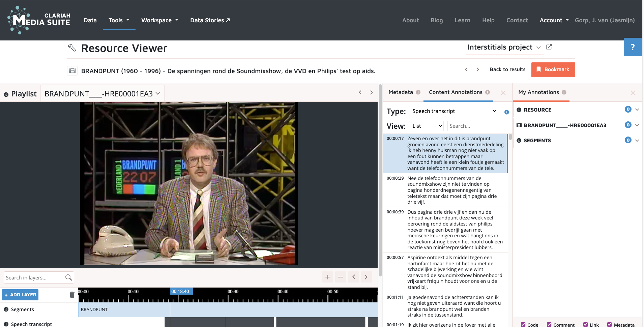Image resolution: width=644 pixels, height=327 pixels.
Task: Delete layer using the trash icon
Action: pos(72,295)
